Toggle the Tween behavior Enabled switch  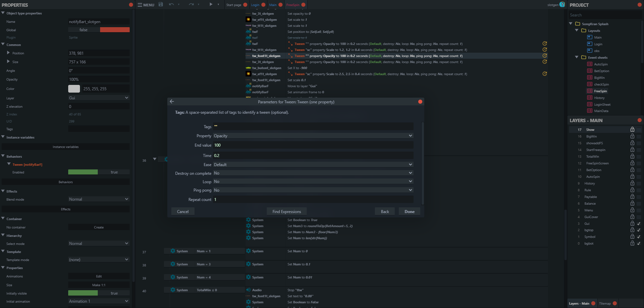coord(99,172)
